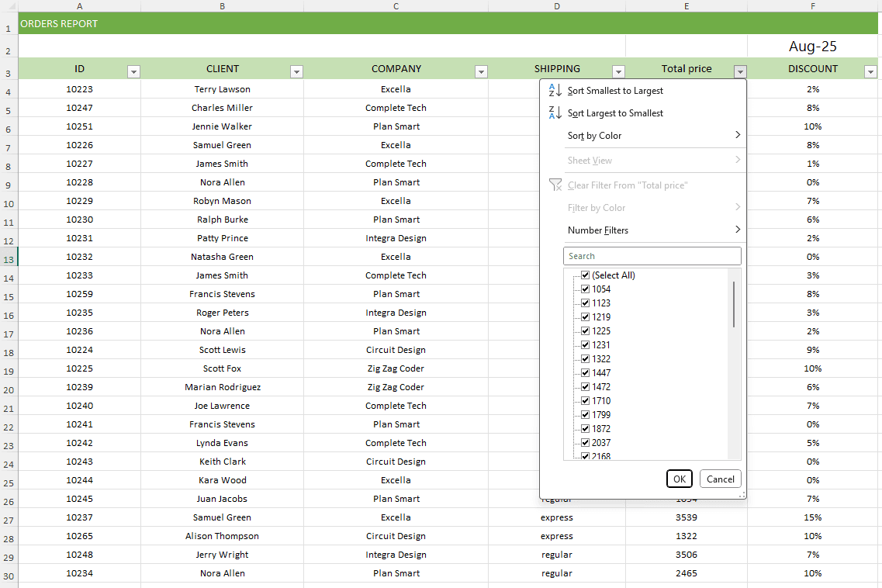882x588 pixels.
Task: Uncheck the 1447 value checkbox
Action: point(585,372)
